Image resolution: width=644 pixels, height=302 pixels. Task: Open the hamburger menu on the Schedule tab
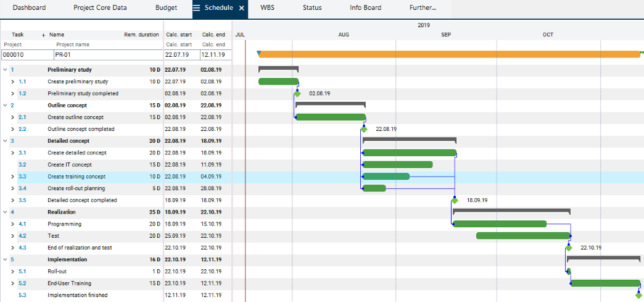tap(197, 8)
